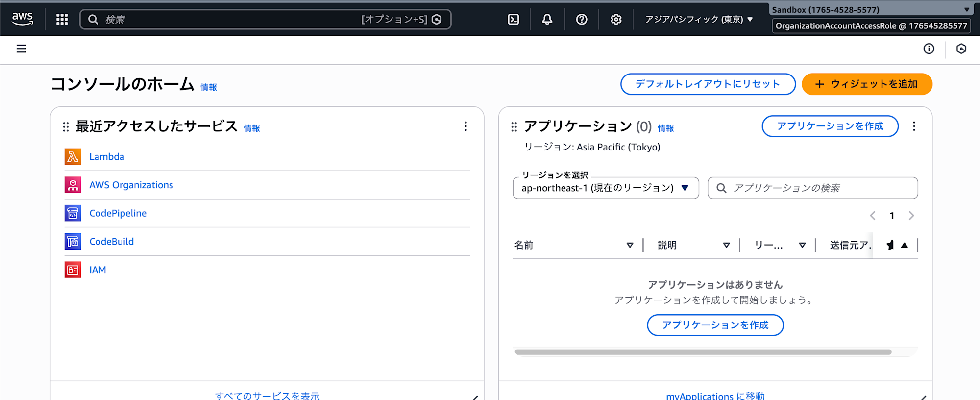This screenshot has height=400, width=980.
Task: Click the hexagon icon in the search bar
Action: [437, 19]
